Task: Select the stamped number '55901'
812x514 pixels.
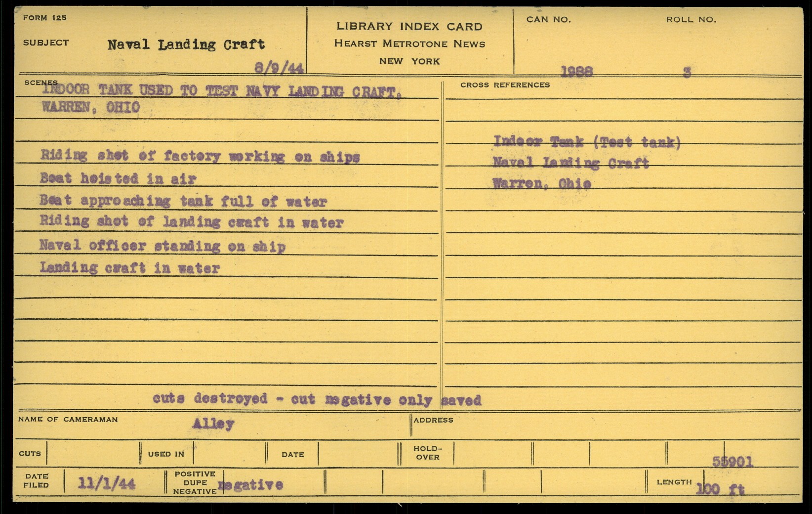Action: 732,462
